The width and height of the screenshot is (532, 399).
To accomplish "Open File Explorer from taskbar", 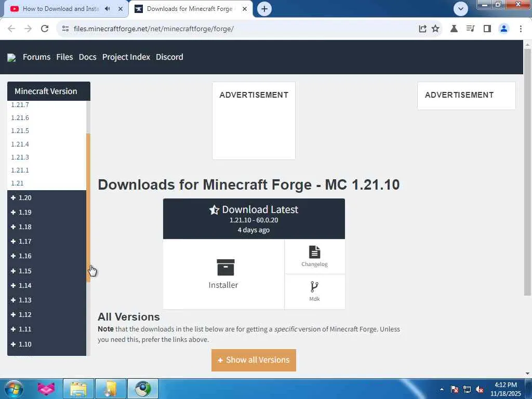I will click(78, 389).
